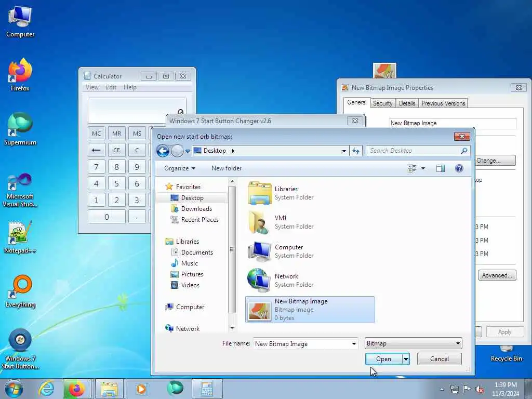Open the view options dropdown arrow
532x399 pixels.
pos(423,168)
